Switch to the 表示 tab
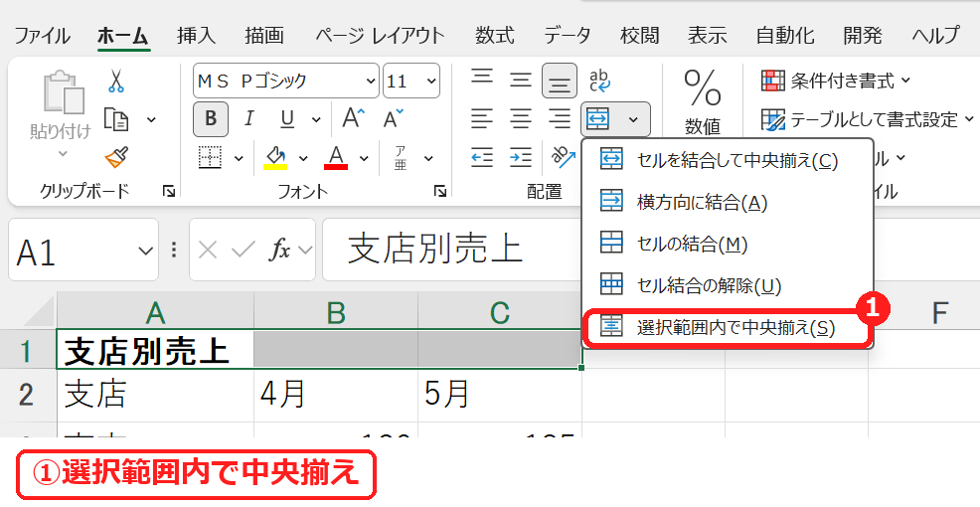Image resolution: width=980 pixels, height=507 pixels. (x=708, y=35)
